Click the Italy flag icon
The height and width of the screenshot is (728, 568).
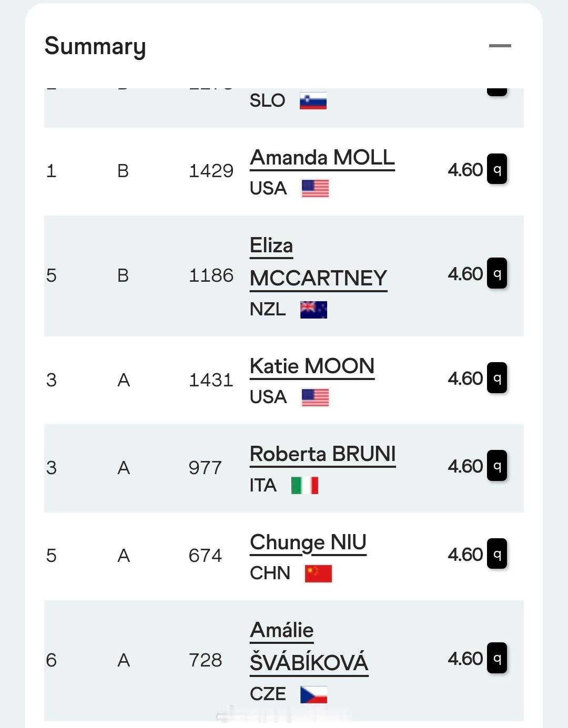point(305,485)
